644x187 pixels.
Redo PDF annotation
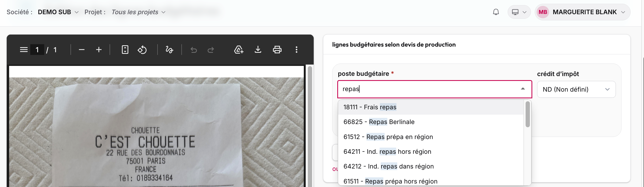click(211, 50)
